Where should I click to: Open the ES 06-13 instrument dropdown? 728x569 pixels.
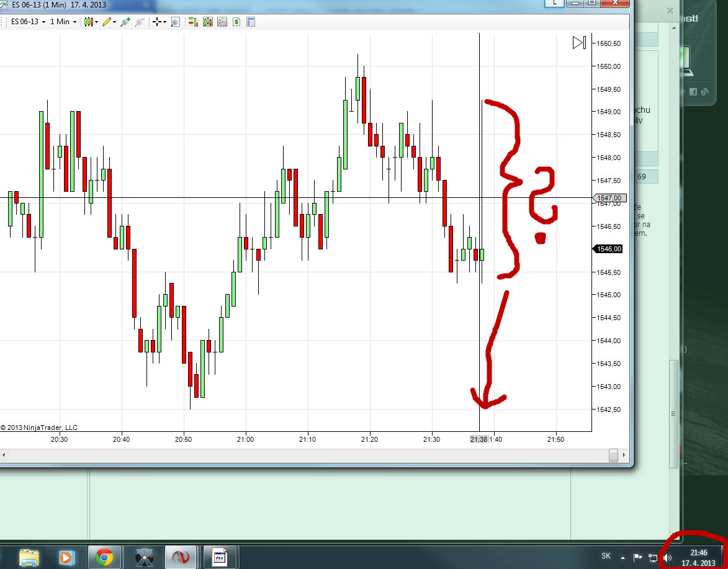[x=29, y=22]
